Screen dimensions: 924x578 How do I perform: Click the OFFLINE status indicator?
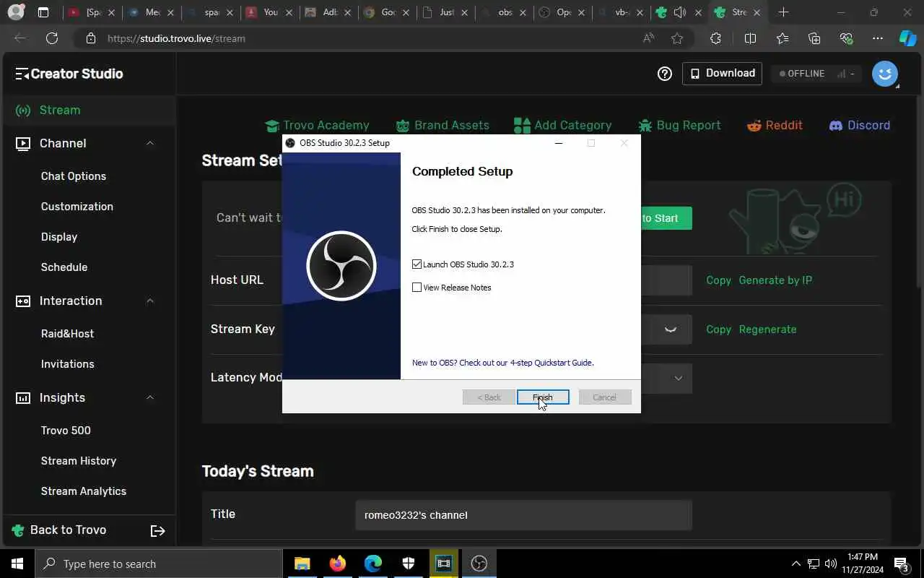(816, 74)
